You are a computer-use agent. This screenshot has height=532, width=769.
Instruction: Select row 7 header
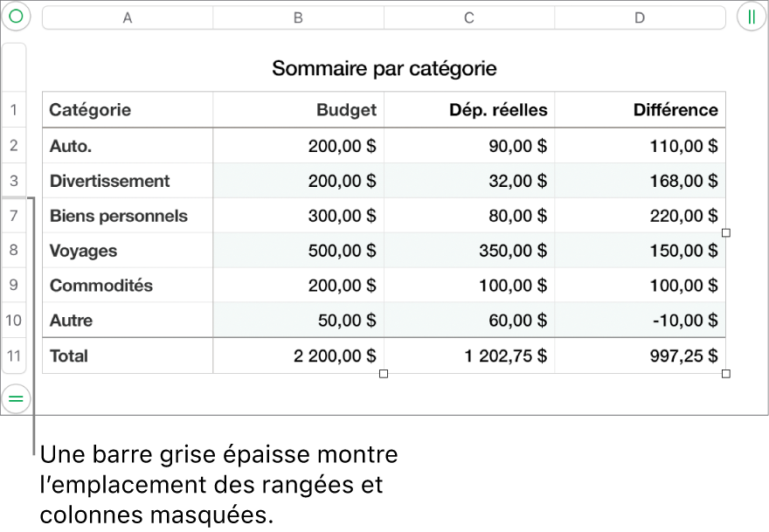tap(14, 216)
